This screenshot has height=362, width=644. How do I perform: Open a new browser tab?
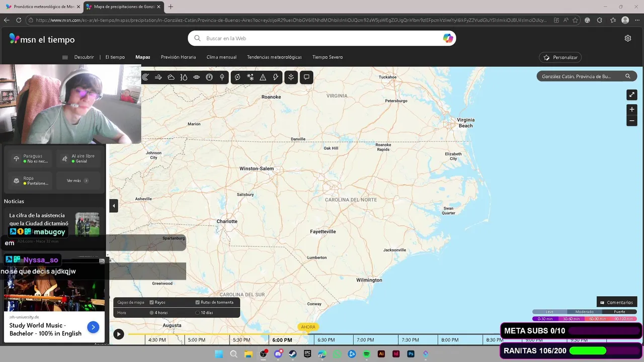[x=171, y=7]
